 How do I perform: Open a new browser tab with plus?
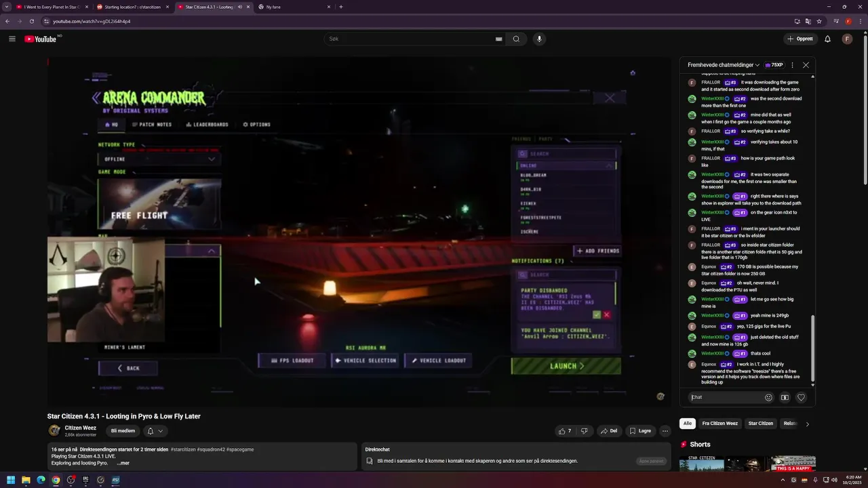pos(340,7)
